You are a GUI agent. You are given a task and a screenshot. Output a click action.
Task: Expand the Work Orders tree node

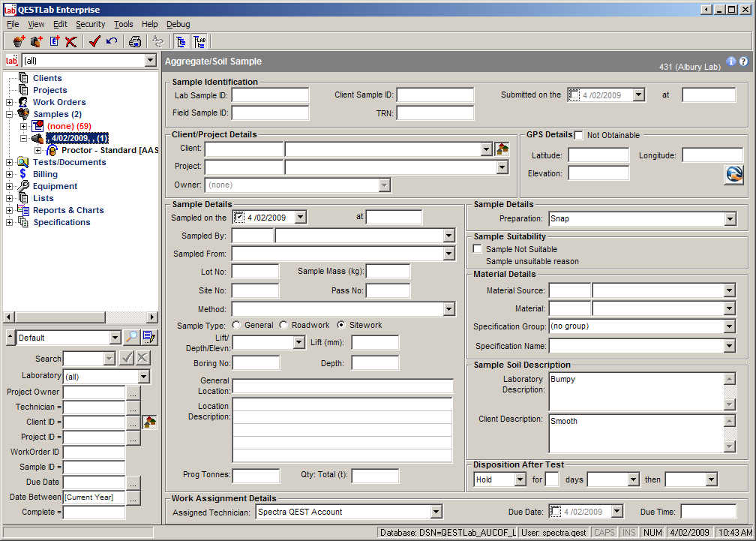(x=10, y=102)
